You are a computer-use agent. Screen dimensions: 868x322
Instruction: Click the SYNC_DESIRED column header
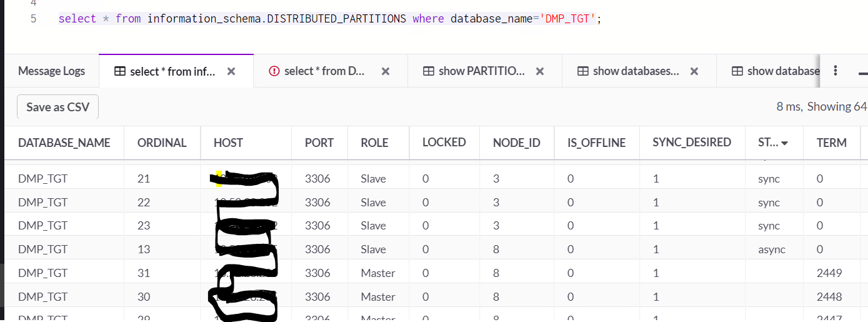[691, 143]
